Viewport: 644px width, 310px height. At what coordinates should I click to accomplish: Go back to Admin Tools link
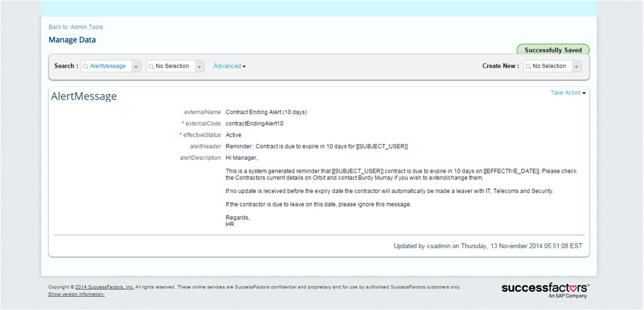point(75,27)
